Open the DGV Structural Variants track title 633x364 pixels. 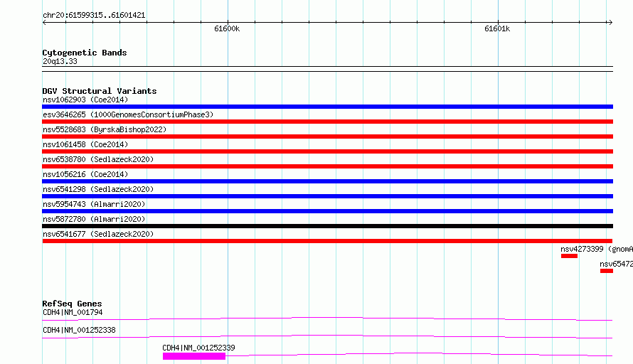coord(100,91)
